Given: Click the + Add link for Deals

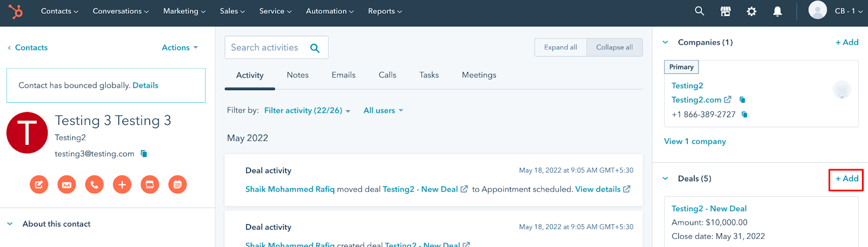Looking at the screenshot, I should [x=846, y=179].
